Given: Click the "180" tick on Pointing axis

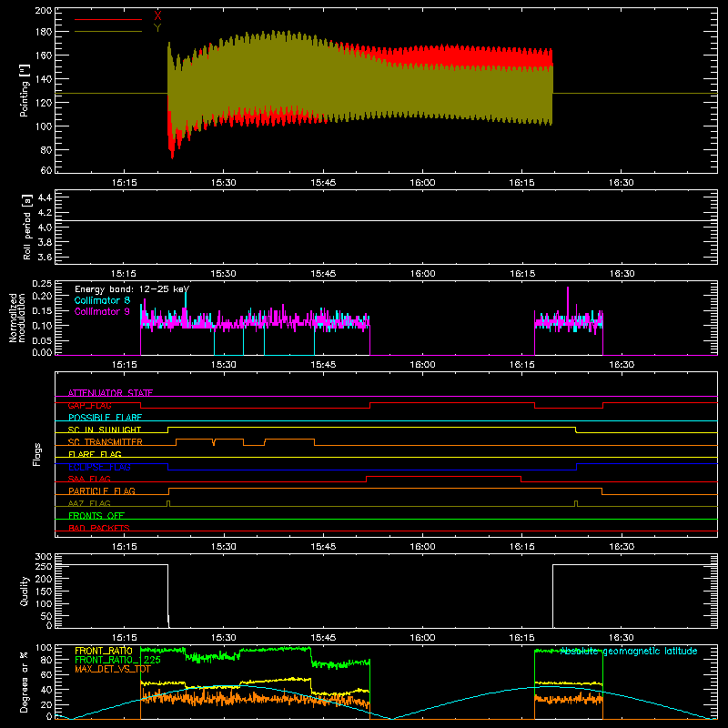Looking at the screenshot, I should (x=43, y=32).
